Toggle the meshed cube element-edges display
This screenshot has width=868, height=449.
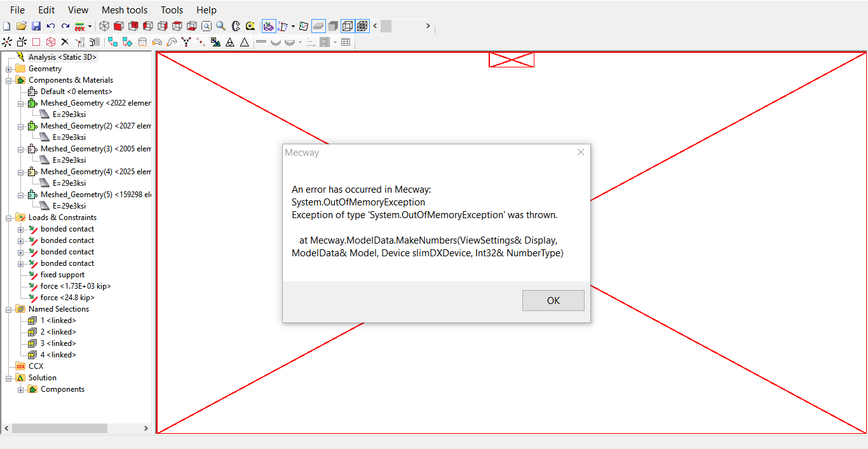tap(362, 26)
